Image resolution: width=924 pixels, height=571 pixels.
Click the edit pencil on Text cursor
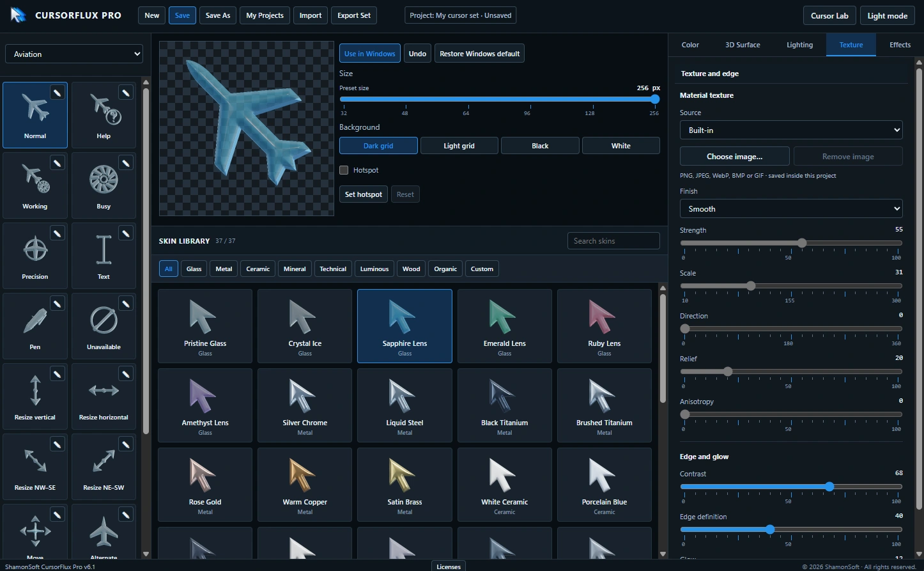(126, 233)
